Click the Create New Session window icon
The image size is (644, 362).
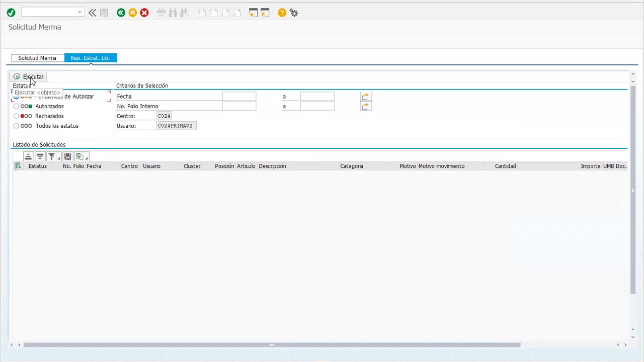coord(253,13)
